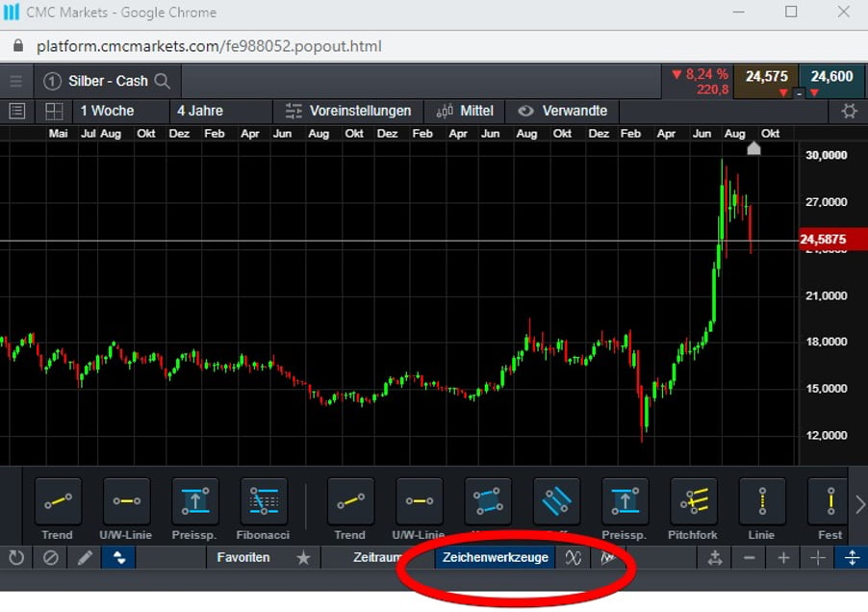Switch to the Zeichenwerkzeuge tab
868x612 pixels.
coord(495,558)
